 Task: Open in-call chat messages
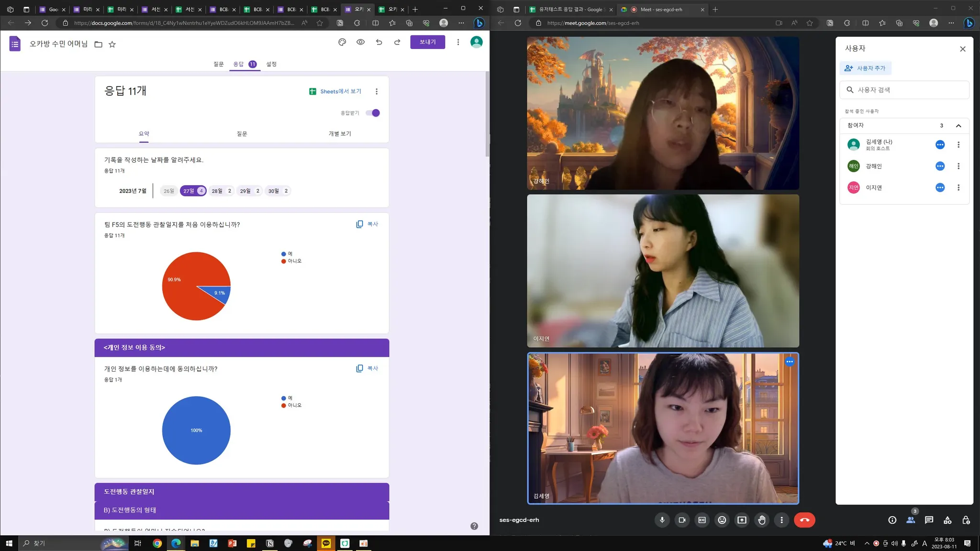point(929,520)
